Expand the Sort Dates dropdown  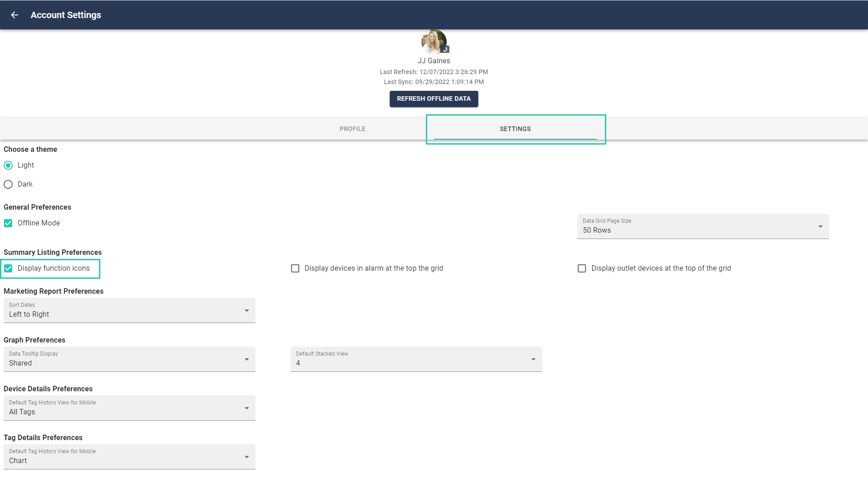[x=129, y=310]
